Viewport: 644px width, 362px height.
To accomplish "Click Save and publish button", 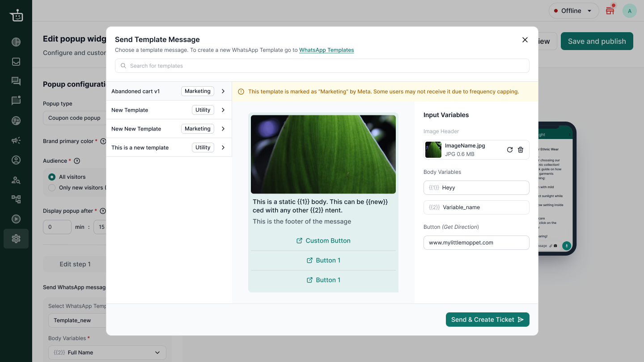I will pos(597,41).
